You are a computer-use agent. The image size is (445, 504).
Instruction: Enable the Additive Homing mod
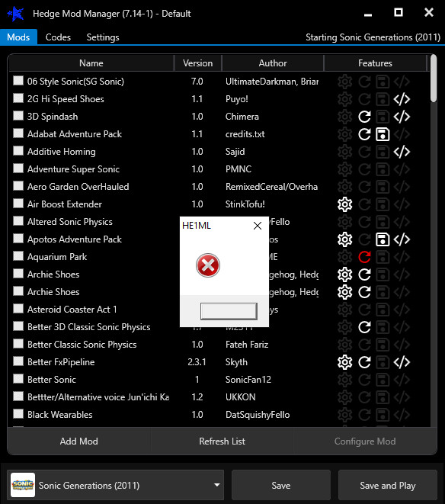18,150
